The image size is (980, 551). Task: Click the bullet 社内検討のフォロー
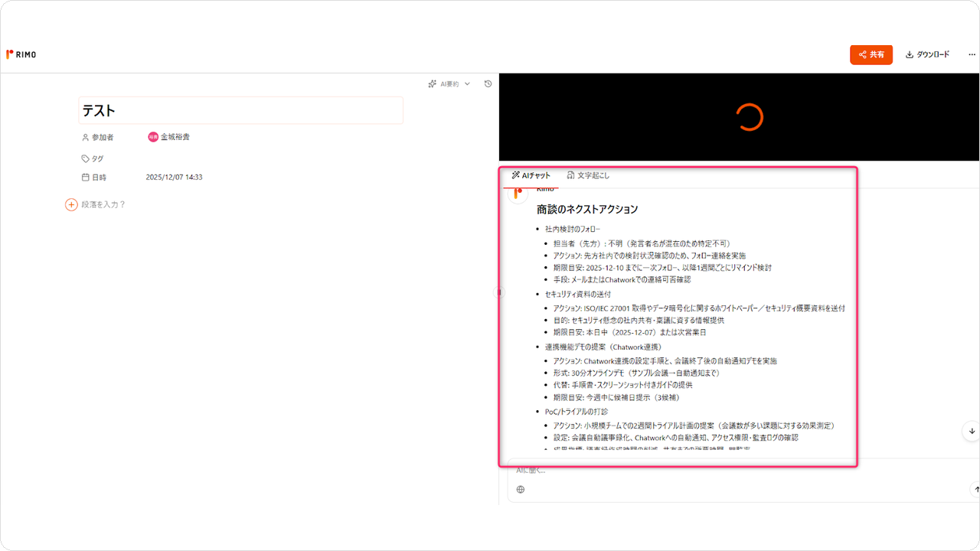tap(573, 229)
